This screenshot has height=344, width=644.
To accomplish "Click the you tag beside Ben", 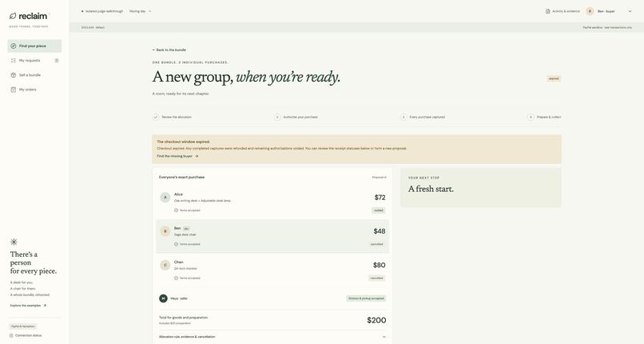I will pyautogui.click(x=186, y=229).
